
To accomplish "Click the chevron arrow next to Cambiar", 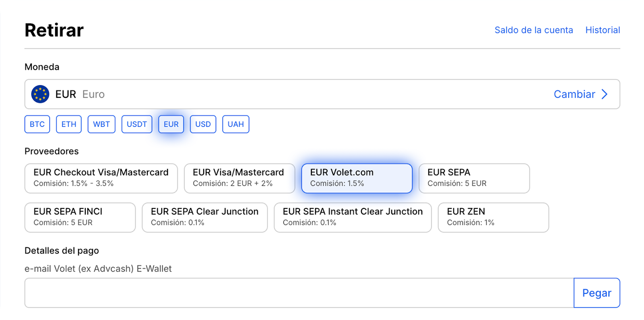I will pos(604,94).
